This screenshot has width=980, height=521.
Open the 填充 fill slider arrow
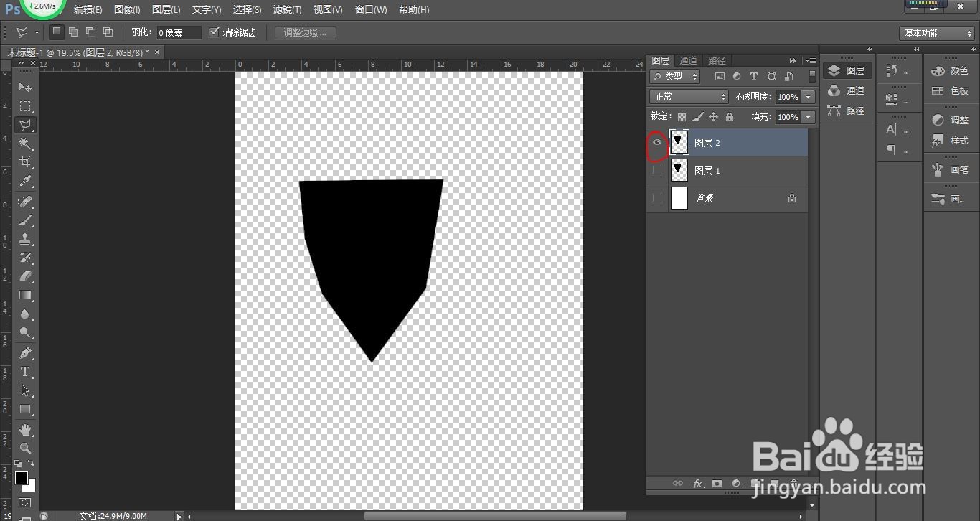[809, 117]
